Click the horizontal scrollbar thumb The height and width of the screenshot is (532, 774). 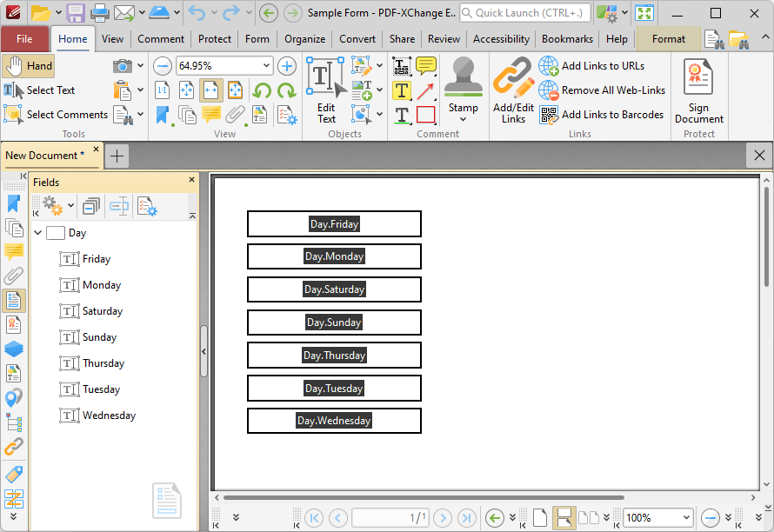(424, 497)
